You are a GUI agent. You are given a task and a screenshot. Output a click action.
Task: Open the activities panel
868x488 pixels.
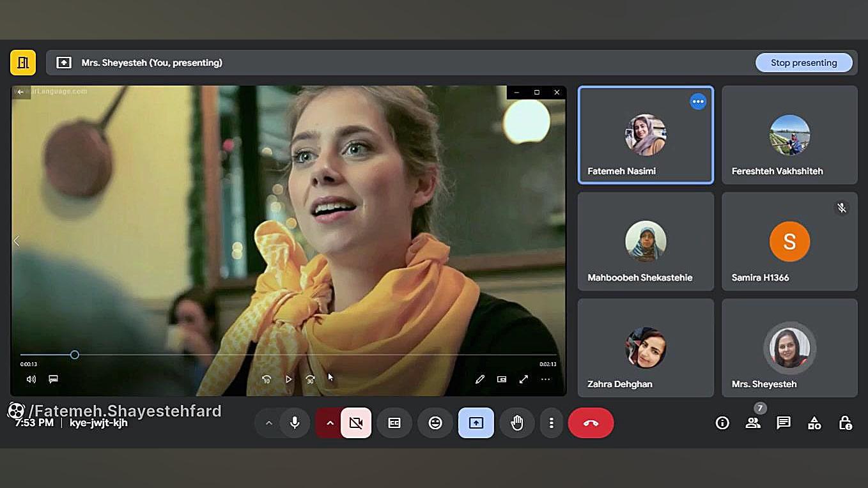click(814, 423)
